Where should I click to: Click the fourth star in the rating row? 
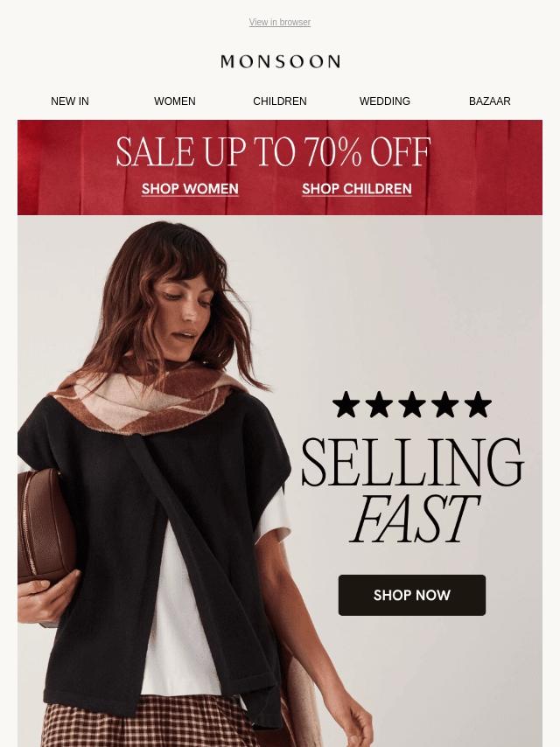[x=444, y=404]
